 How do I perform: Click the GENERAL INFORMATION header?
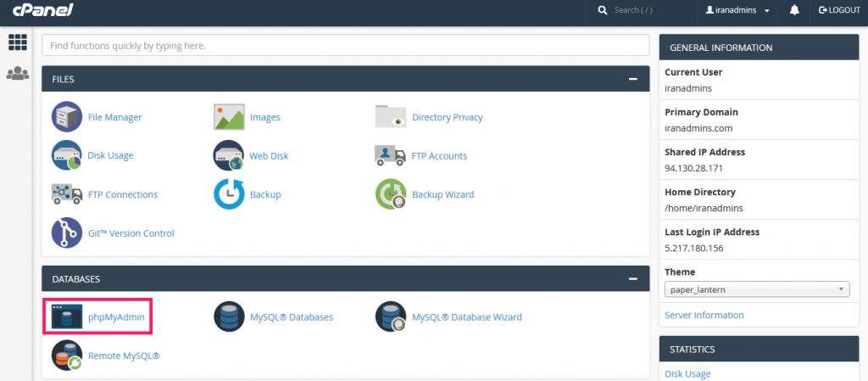(759, 48)
